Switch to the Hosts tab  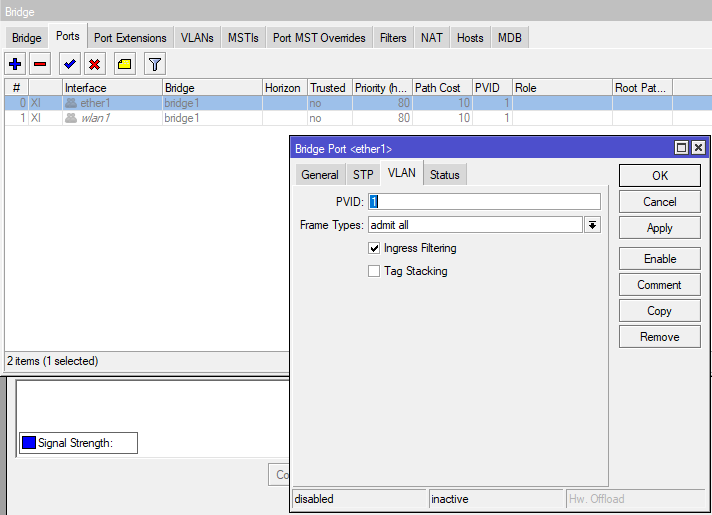[470, 38]
